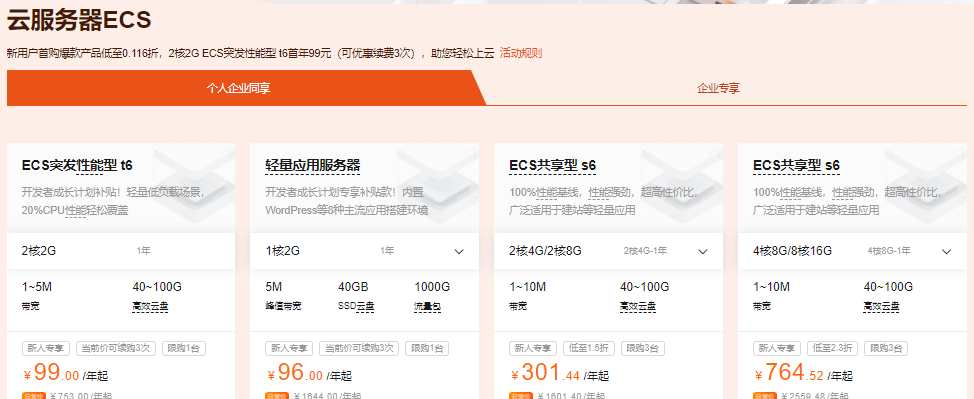Expand the 2核4G/2核8G configuration dropdown

pyautogui.click(x=608, y=251)
